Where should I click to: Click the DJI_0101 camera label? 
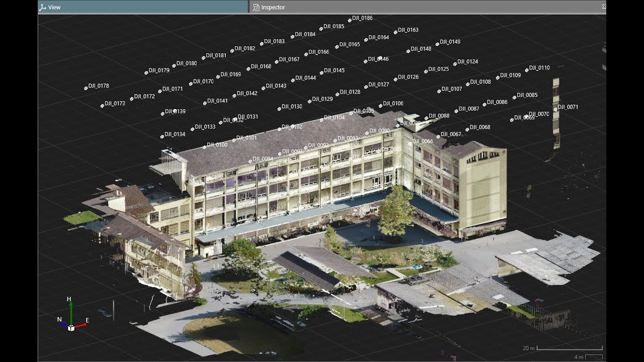[247, 137]
